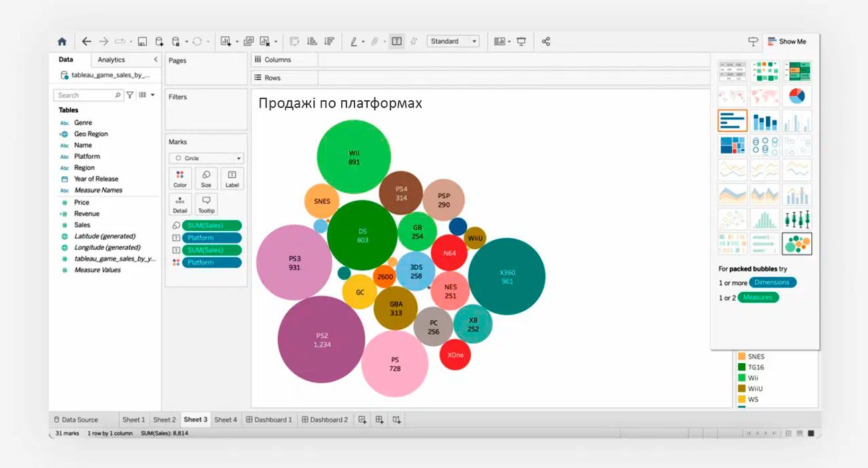868x468 pixels.
Task: Click the TG16 color legend swatch
Action: point(741,367)
